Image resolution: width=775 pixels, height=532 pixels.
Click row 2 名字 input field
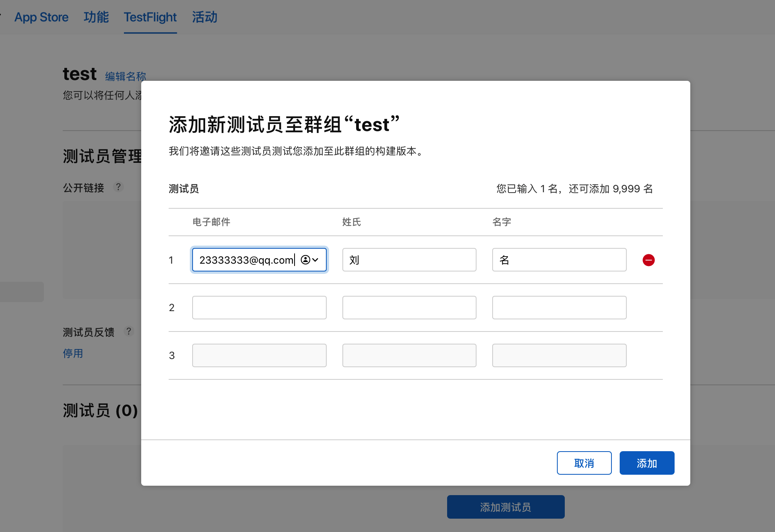click(559, 308)
